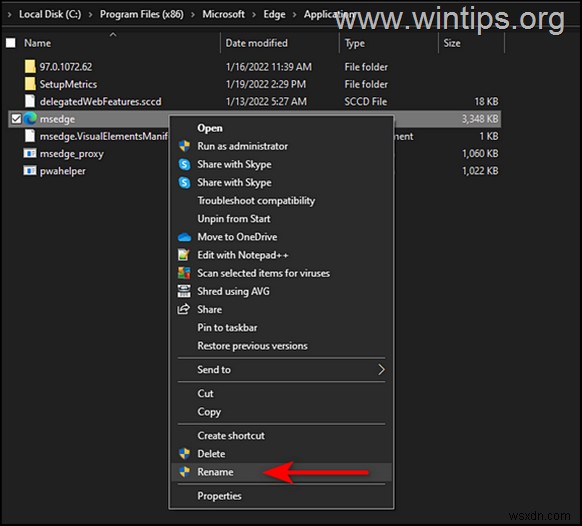Select the delegatedWebFeatures.sccd file name
Screen dimensions: 582x526
pyautogui.click(x=101, y=102)
